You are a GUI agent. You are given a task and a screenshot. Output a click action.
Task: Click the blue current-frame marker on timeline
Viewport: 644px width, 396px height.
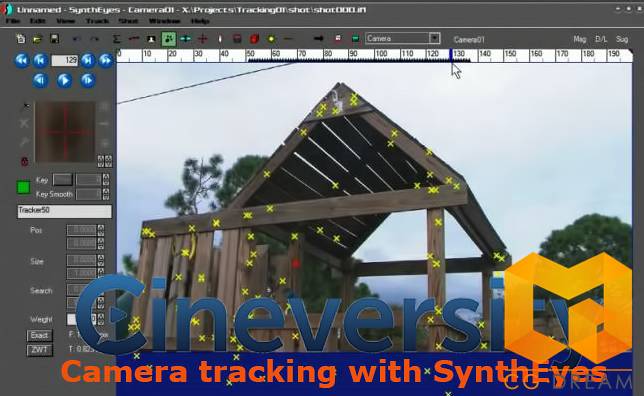[x=451, y=56]
